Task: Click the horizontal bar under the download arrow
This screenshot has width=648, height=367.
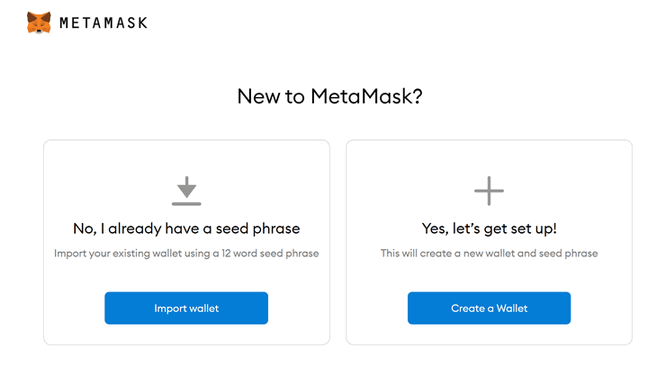Action: click(186, 204)
